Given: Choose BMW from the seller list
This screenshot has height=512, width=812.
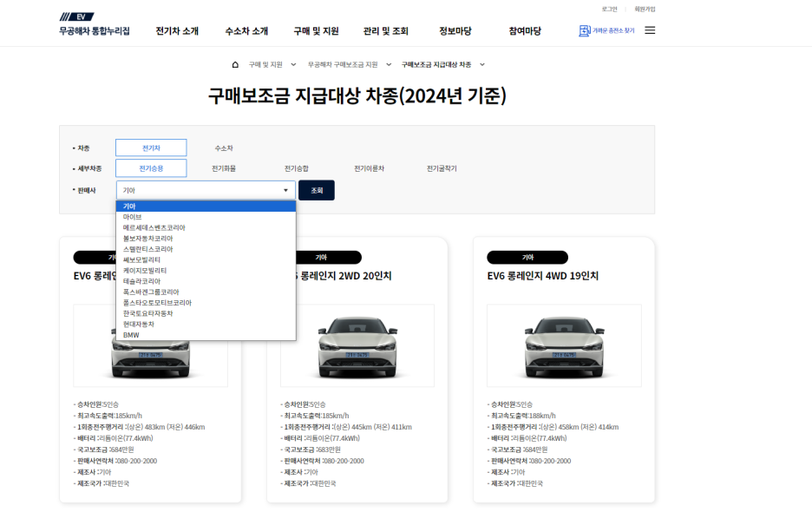Looking at the screenshot, I should 206,335.
